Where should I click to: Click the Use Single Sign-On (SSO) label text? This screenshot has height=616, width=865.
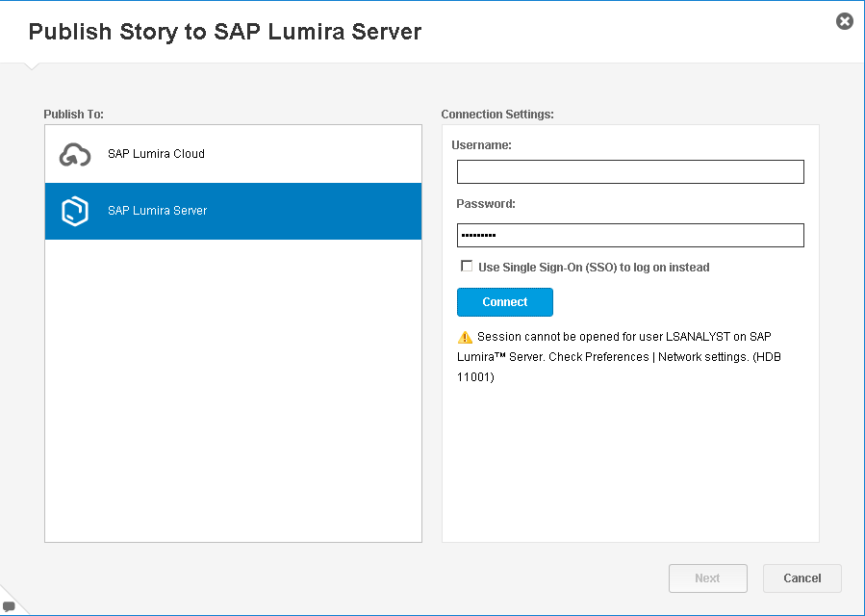pos(594,268)
